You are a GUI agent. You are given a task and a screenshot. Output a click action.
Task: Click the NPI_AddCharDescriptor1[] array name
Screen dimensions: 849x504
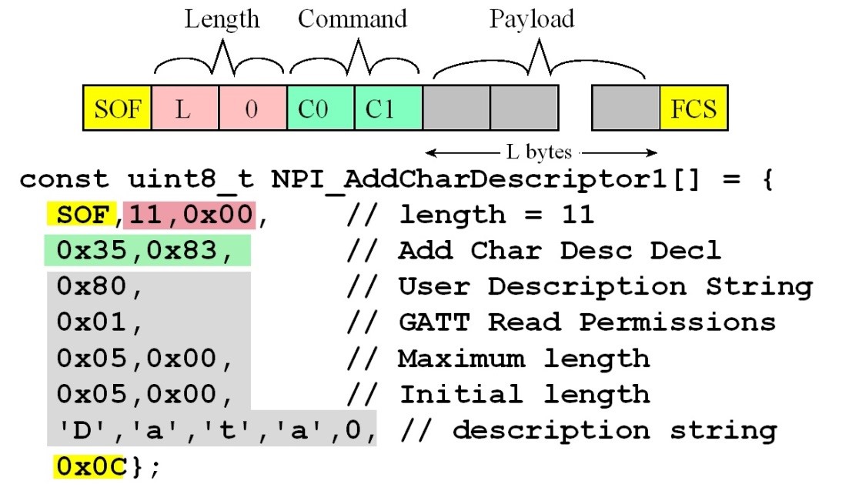pyautogui.click(x=486, y=179)
